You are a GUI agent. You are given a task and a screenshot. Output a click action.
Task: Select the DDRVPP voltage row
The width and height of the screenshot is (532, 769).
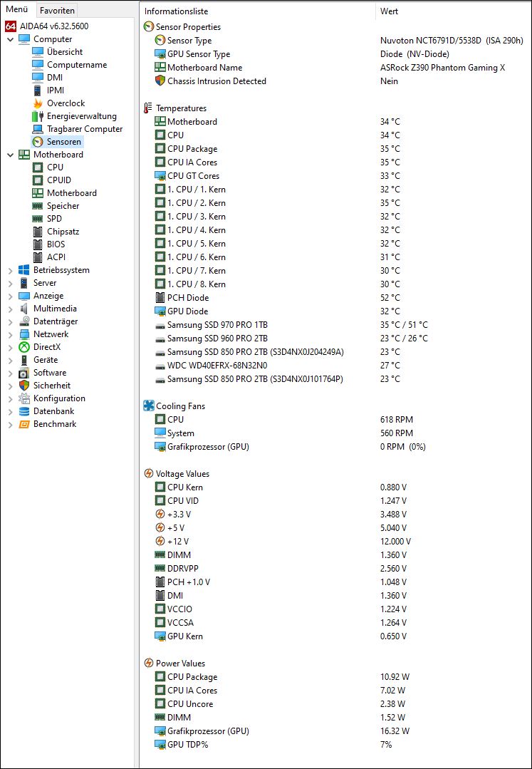click(x=335, y=569)
